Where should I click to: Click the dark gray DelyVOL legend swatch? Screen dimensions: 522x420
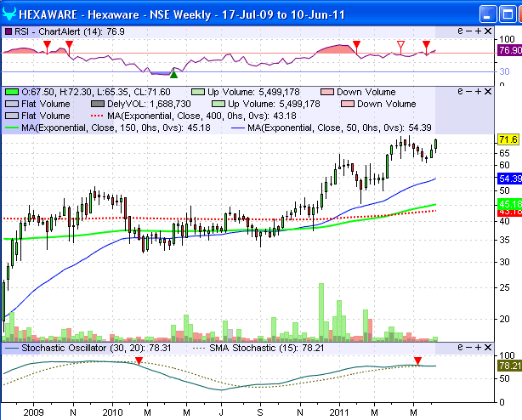98,104
